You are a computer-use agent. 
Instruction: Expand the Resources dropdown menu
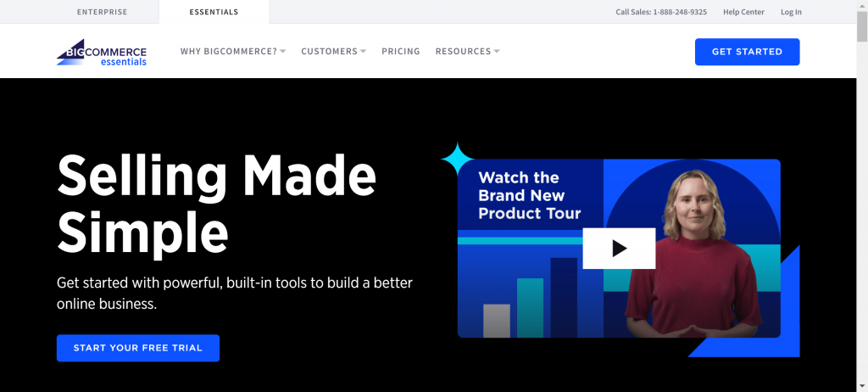point(468,51)
